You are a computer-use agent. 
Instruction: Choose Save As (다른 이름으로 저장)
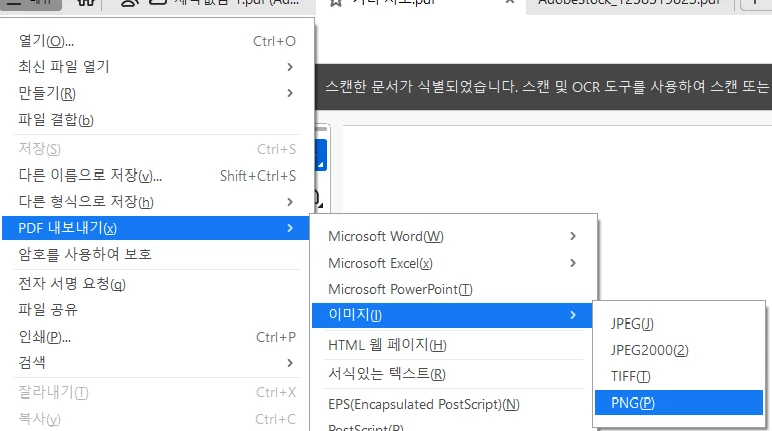pyautogui.click(x=157, y=175)
